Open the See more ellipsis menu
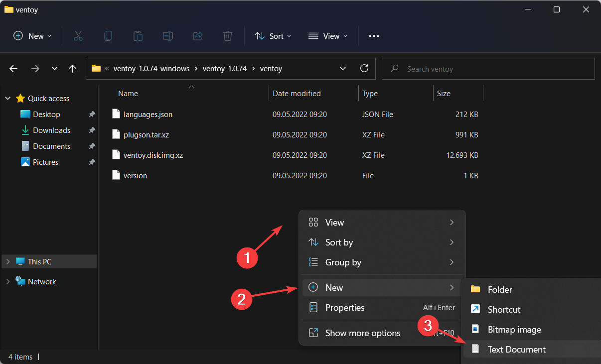 (374, 35)
